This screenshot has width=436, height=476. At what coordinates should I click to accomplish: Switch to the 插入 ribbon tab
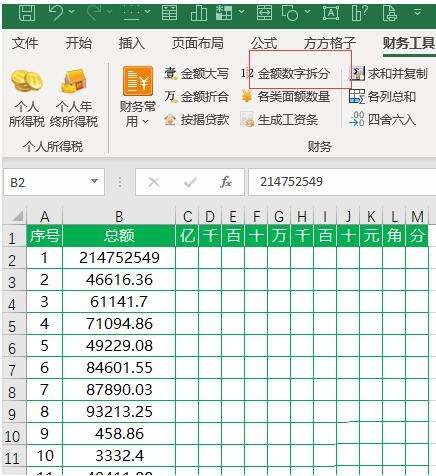tap(132, 43)
